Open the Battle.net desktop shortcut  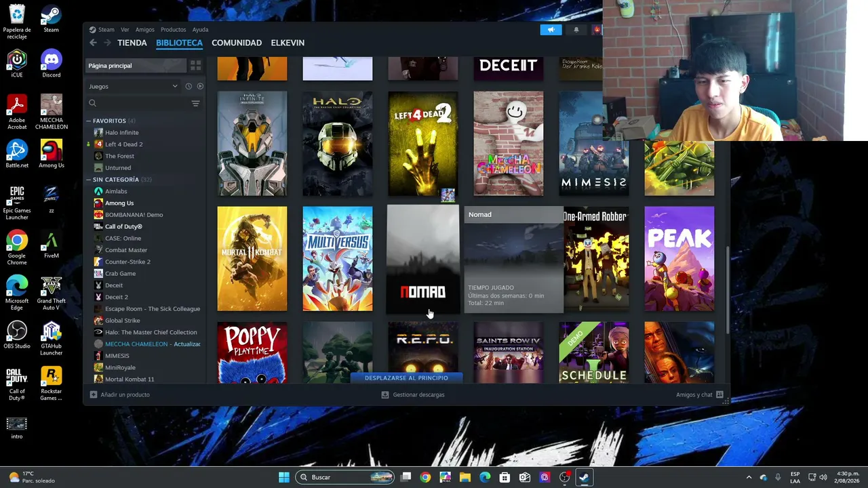tap(17, 154)
